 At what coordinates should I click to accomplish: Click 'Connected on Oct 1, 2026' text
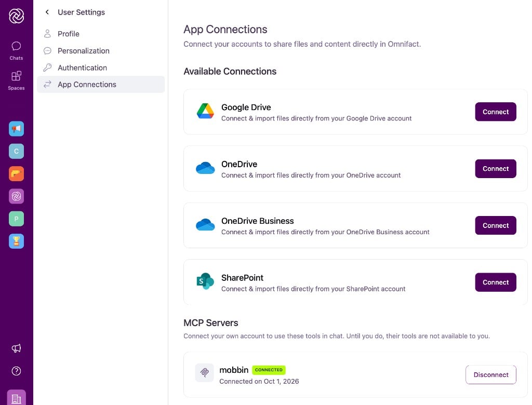[x=259, y=381]
